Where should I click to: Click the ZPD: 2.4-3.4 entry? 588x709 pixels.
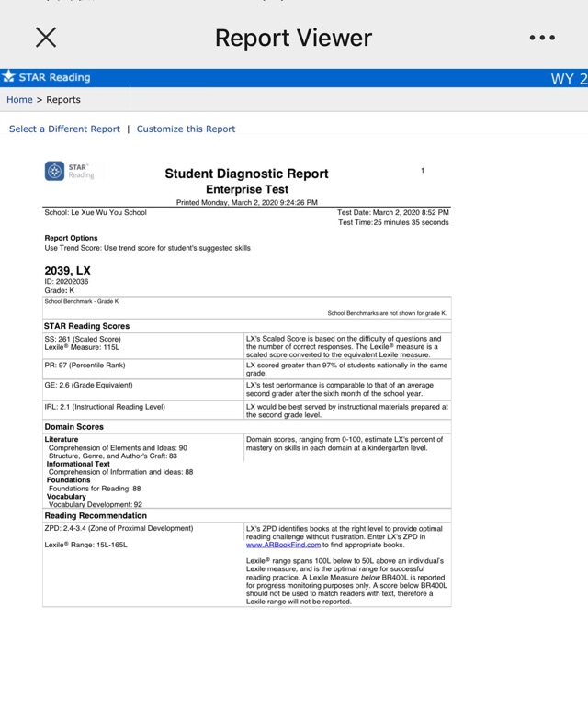(119, 528)
